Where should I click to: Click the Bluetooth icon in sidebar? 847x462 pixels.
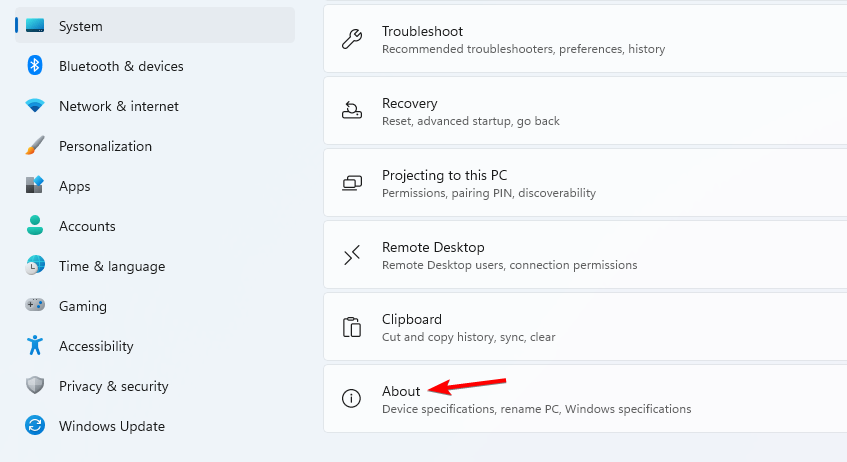point(35,66)
